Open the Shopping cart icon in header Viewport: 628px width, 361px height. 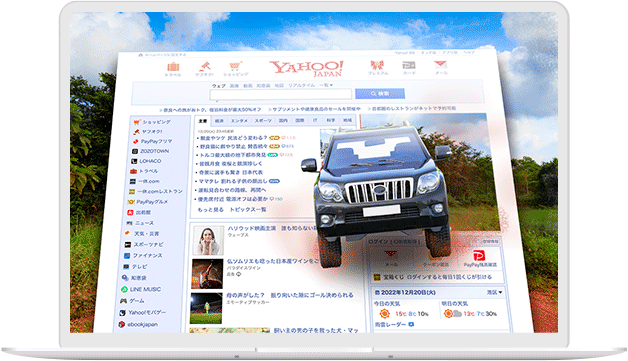(x=236, y=66)
